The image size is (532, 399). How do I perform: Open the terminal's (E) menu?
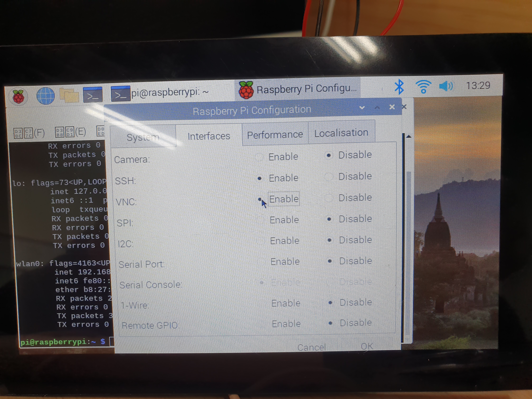click(x=70, y=132)
